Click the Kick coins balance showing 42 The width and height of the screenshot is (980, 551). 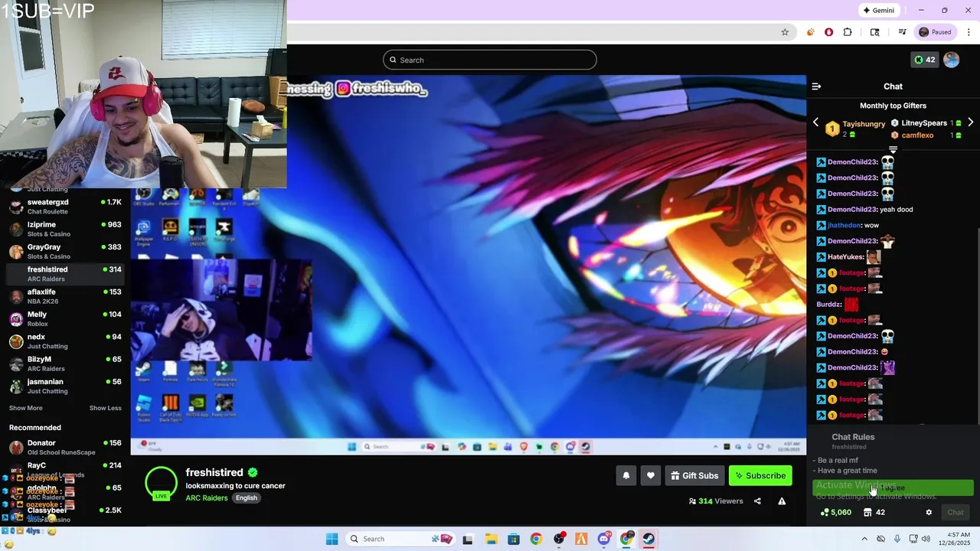925,60
